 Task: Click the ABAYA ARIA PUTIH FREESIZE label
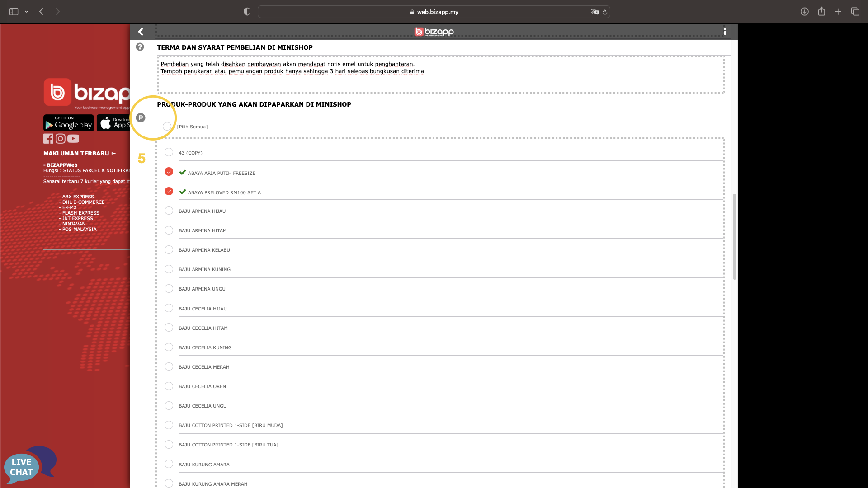(222, 173)
